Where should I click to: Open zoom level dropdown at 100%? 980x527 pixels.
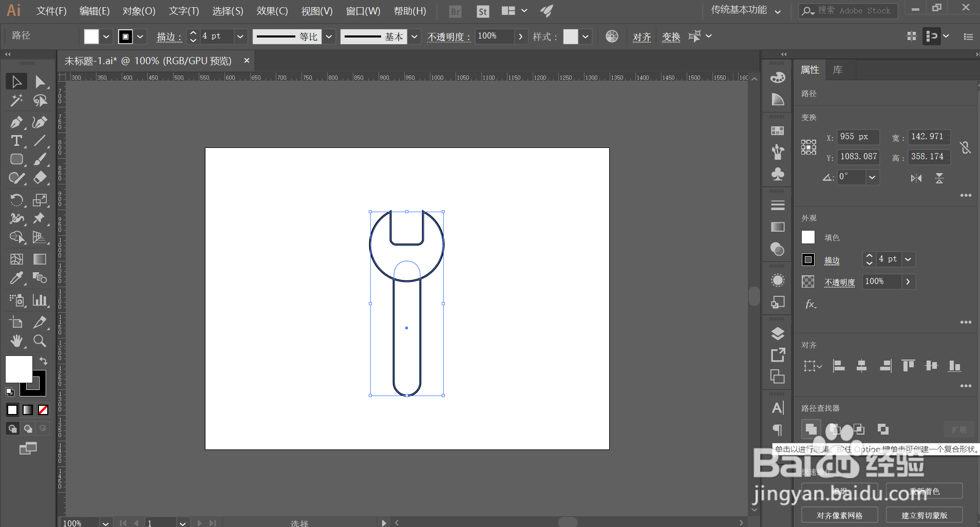click(105, 523)
